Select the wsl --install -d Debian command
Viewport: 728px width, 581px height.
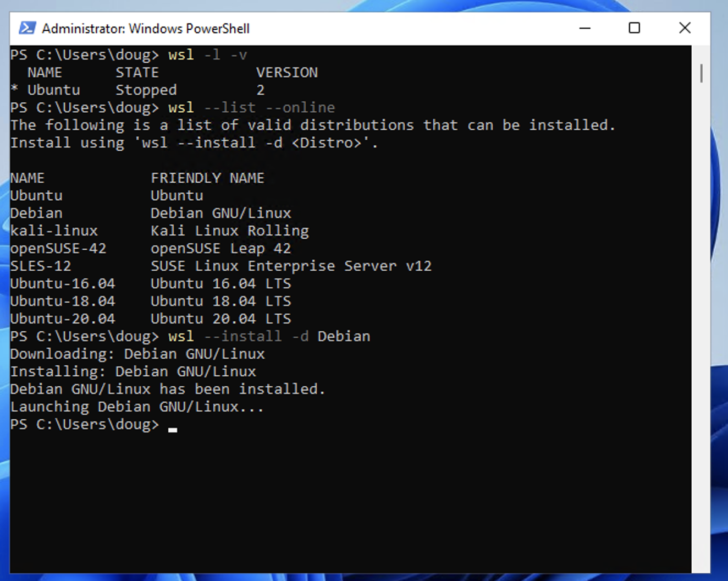coord(268,336)
